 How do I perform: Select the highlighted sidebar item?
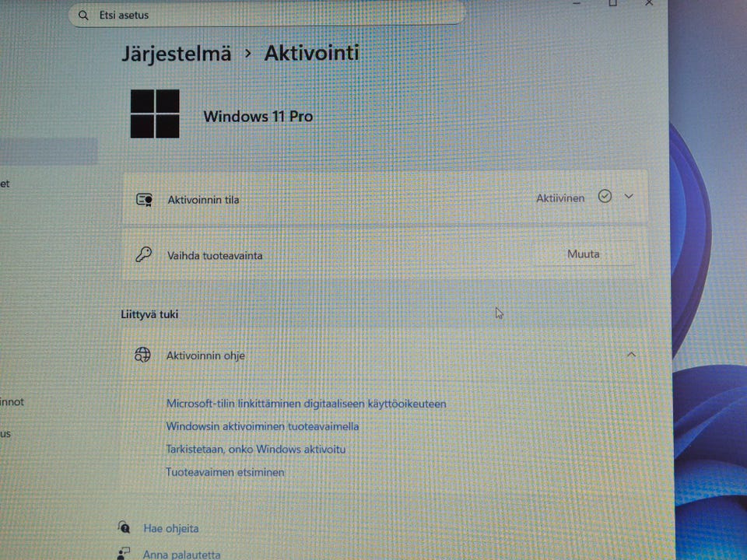coord(48,152)
